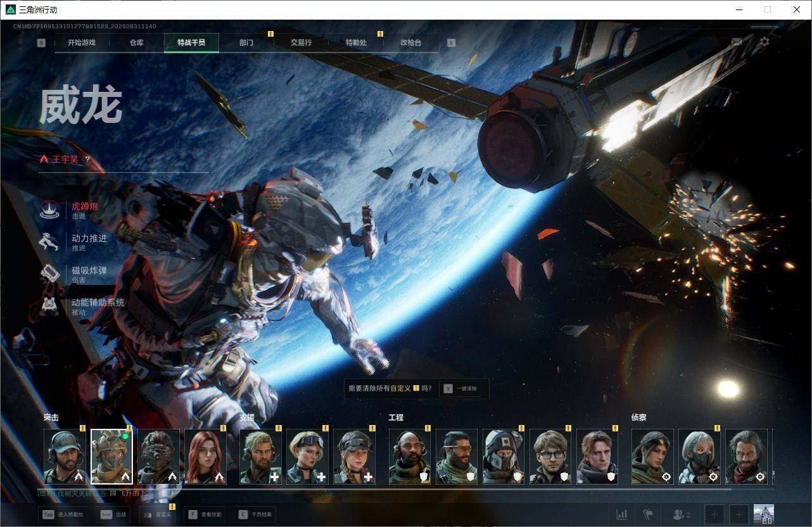Click the operator list horizontal scrollbar

[386, 488]
